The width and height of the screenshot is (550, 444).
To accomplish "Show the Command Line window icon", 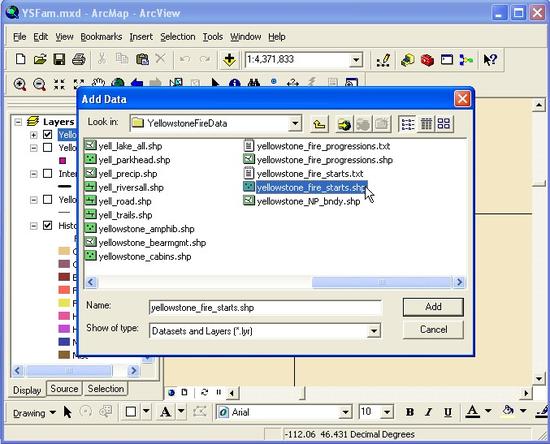I will pos(447,60).
